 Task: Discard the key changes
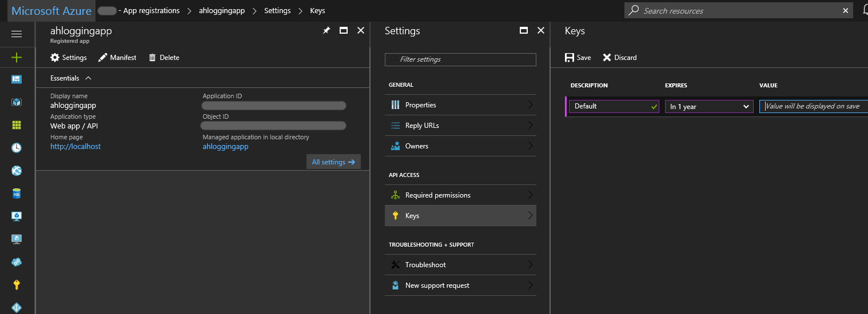tap(620, 57)
